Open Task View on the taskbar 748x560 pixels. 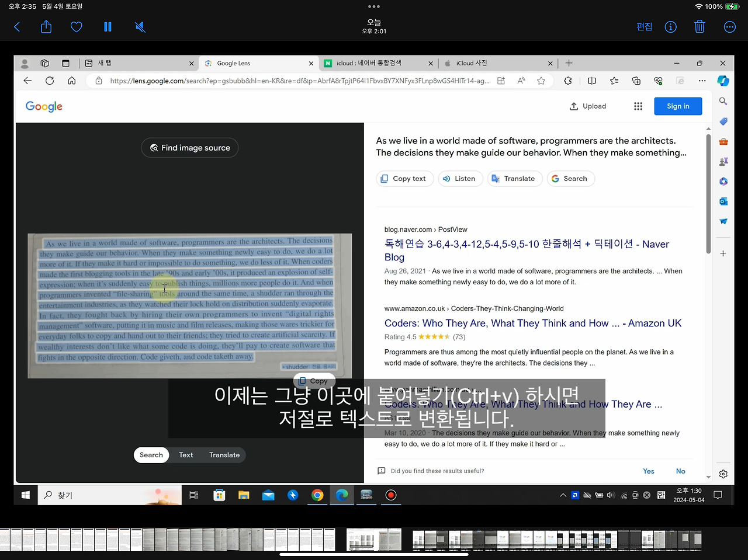click(193, 495)
